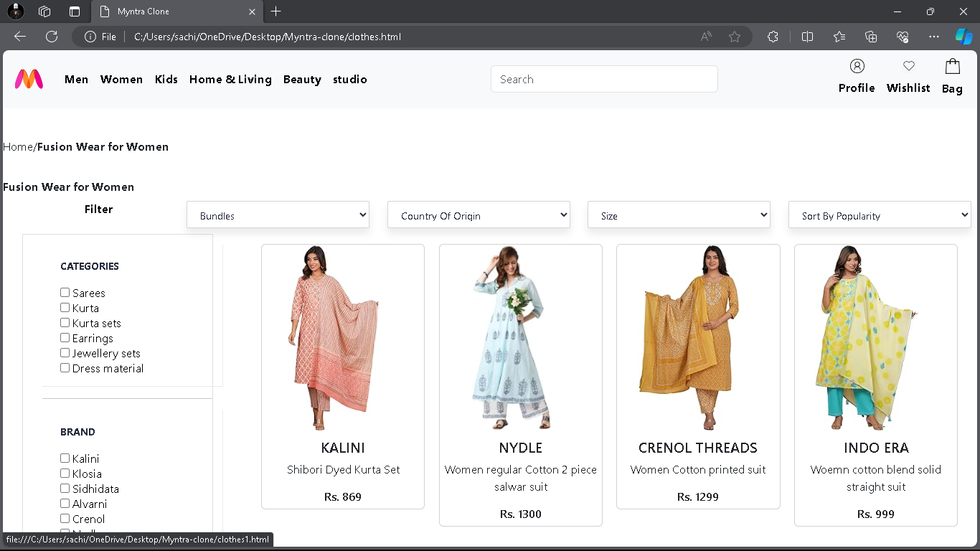980x551 pixels.
Task: Enable the Alvarni brand checkbox
Action: [65, 503]
